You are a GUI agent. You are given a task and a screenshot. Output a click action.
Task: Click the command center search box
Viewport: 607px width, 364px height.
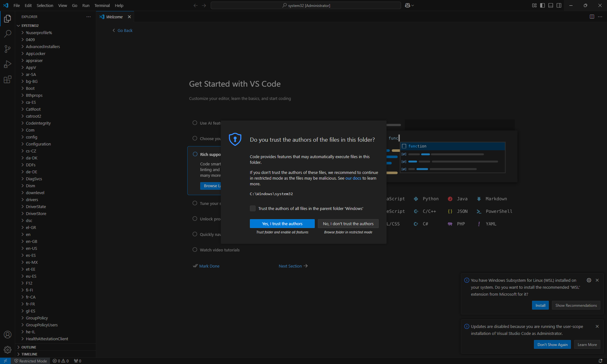306,5
